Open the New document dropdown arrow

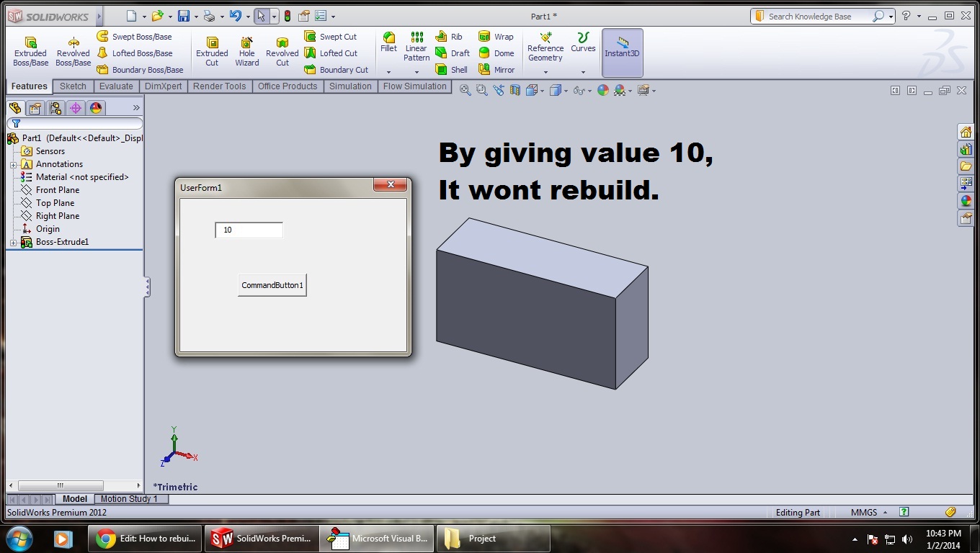click(x=144, y=16)
